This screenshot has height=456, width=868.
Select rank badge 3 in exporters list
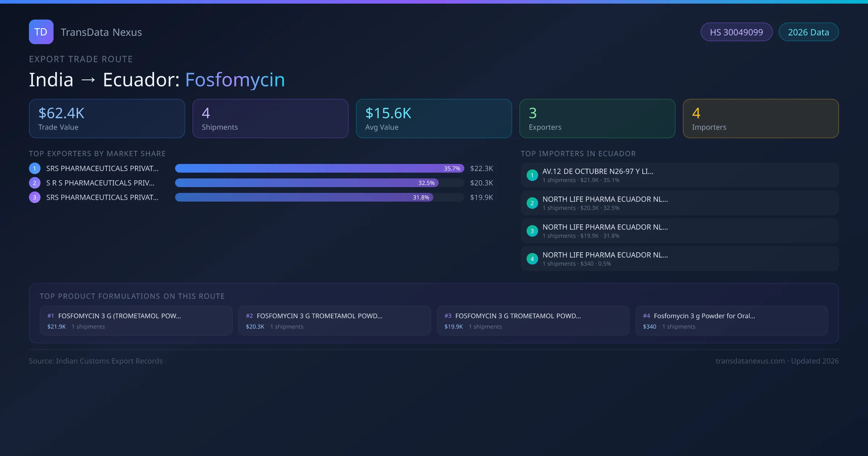(x=34, y=197)
